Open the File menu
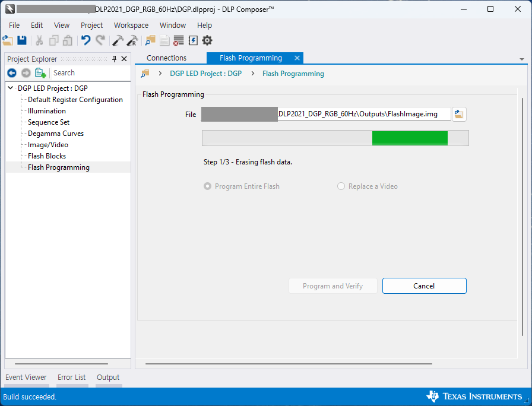Viewport: 532px width, 406px height. (x=14, y=26)
